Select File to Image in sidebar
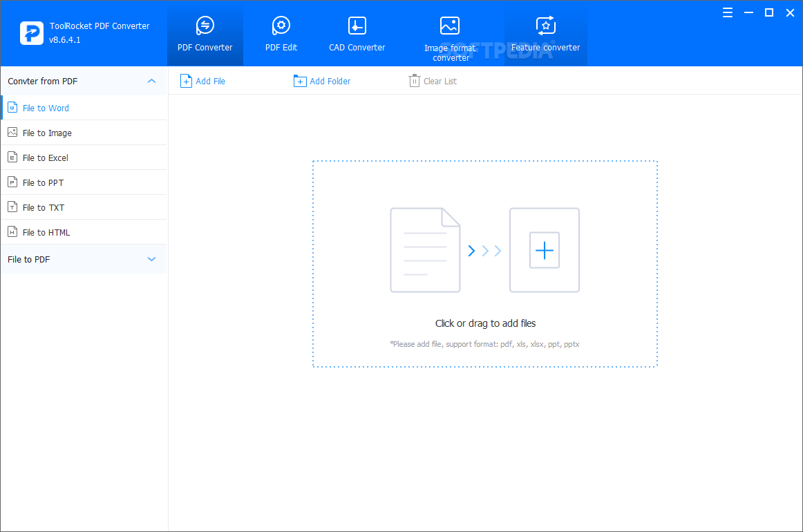The height and width of the screenshot is (532, 803). [x=84, y=133]
